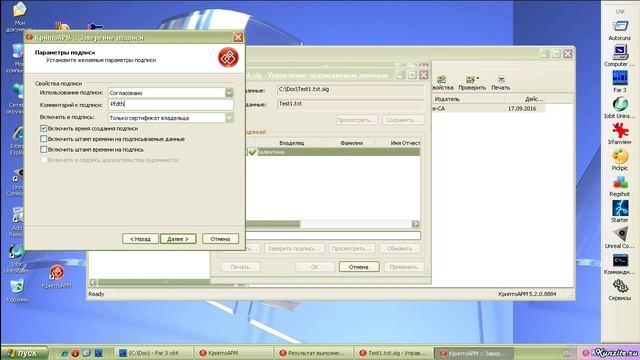Screen dimensions: 640x360
Task: Switch to {C:\Doc} - Far 3 taskbar item
Action: (153, 353)
